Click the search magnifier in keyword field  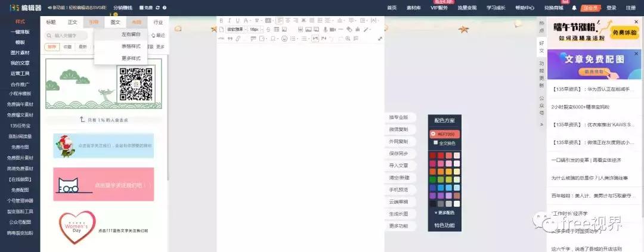[x=49, y=36]
